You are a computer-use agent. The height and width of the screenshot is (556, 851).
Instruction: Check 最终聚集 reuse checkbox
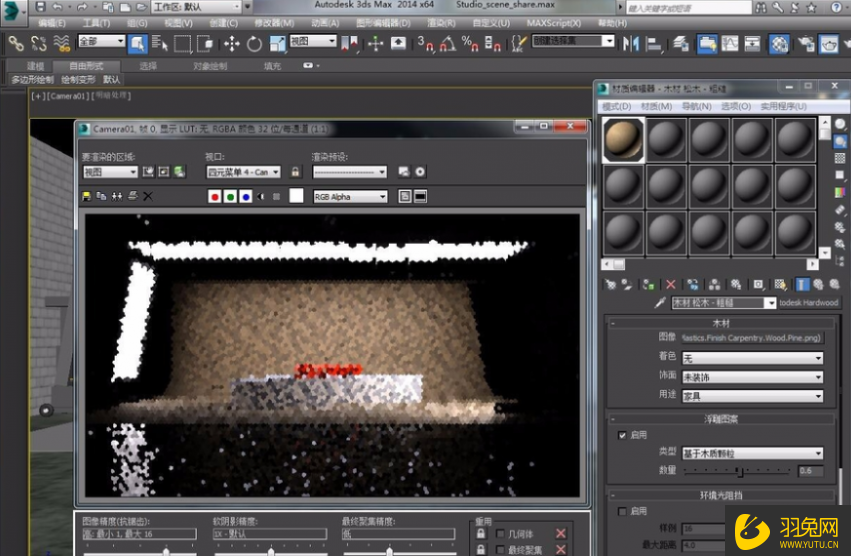pyautogui.click(x=500, y=550)
